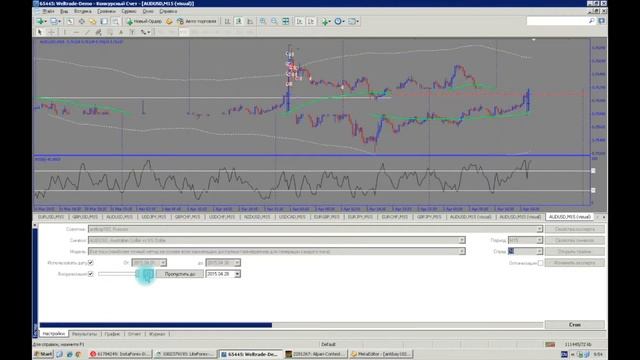Open the Market Watch toolbar icon
Screen dimensions: 640x360
coord(70,21)
